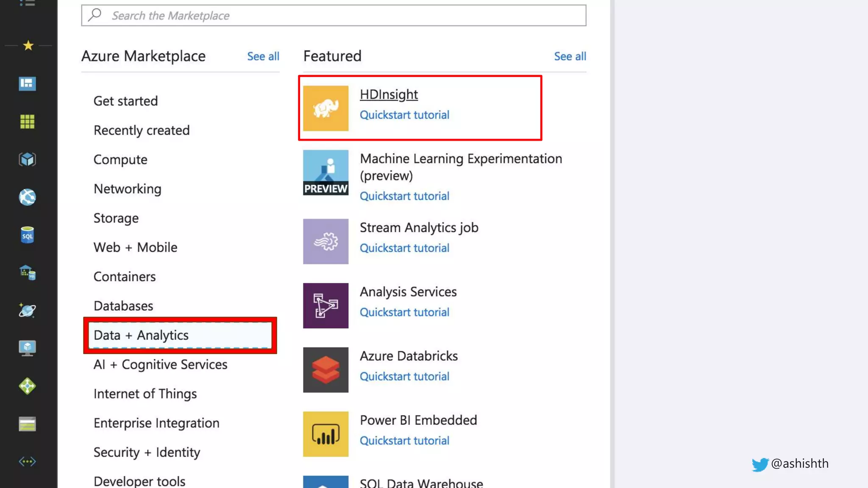Viewport: 868px width, 488px height.
Task: Click the Azure Databricks icon tile
Action: (x=325, y=370)
